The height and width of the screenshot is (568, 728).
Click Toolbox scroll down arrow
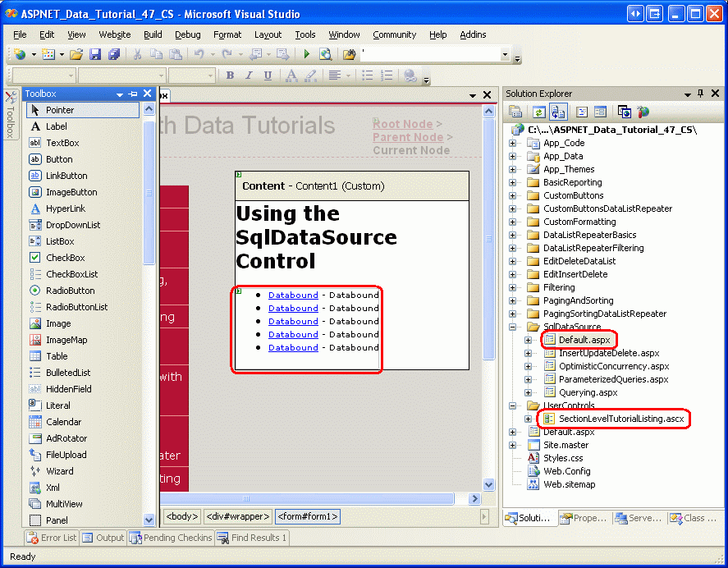point(149,520)
